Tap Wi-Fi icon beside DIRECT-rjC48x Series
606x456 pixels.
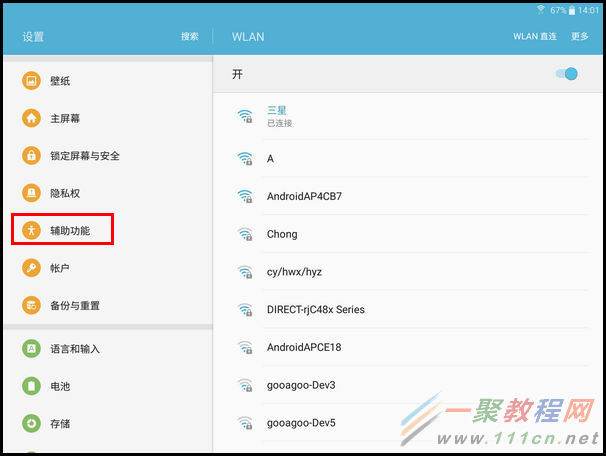coord(245,309)
